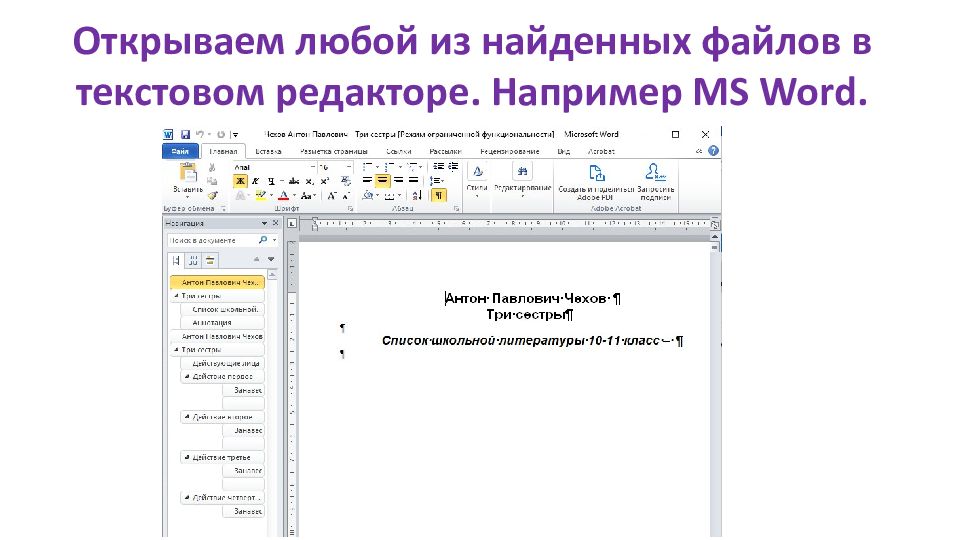Toggle the ruler view button above scrollbar
Viewport: 960px width, 540px height.
pos(714,225)
